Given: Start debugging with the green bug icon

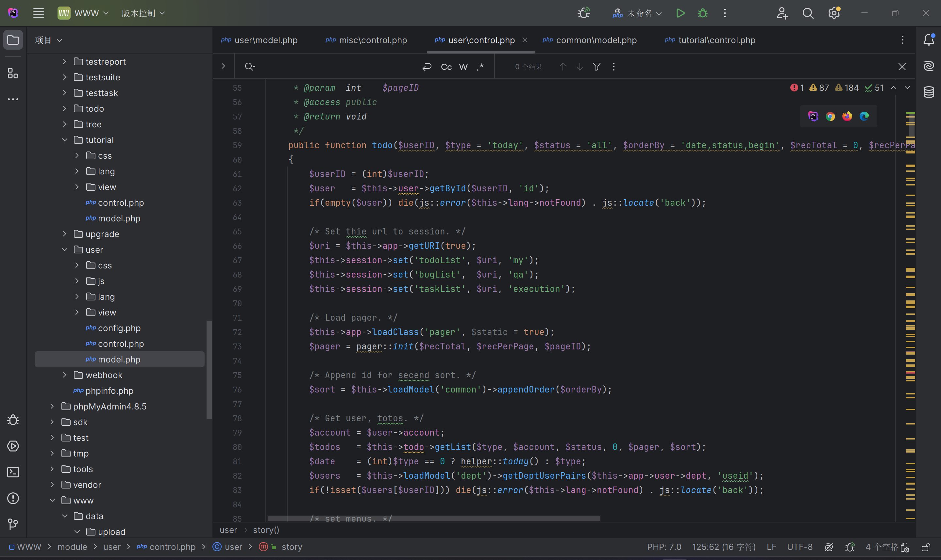Looking at the screenshot, I should [x=703, y=13].
